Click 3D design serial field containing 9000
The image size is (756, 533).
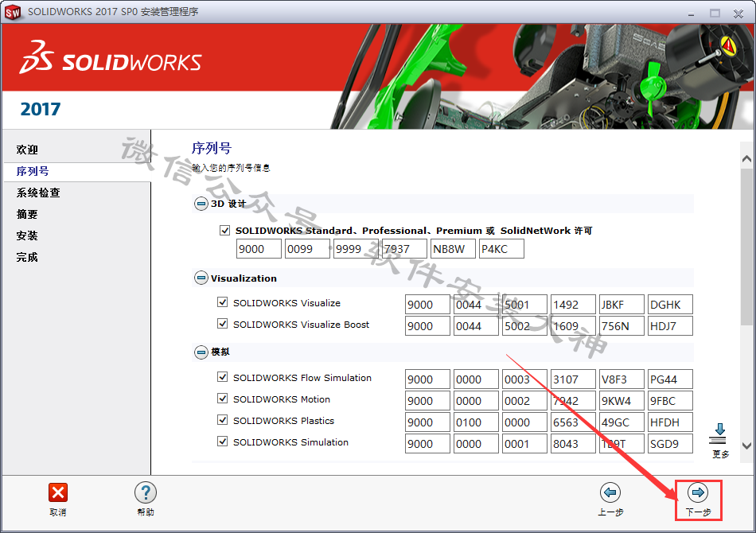tap(259, 249)
